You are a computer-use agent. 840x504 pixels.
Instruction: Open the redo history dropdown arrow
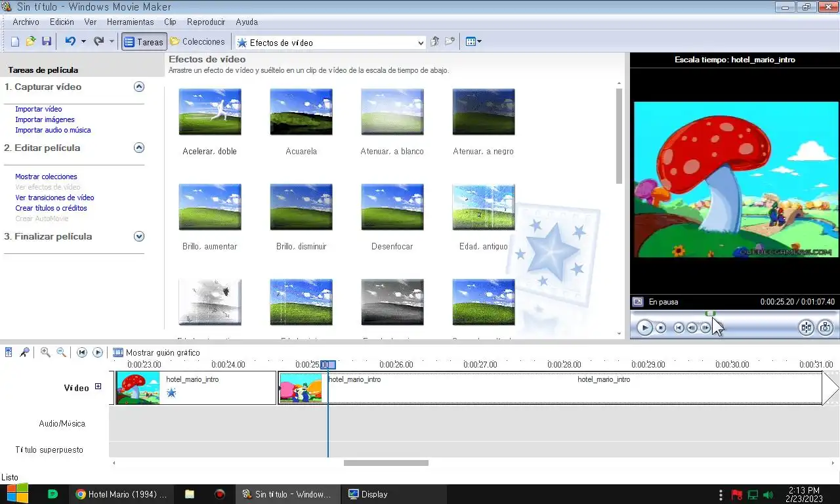click(112, 41)
